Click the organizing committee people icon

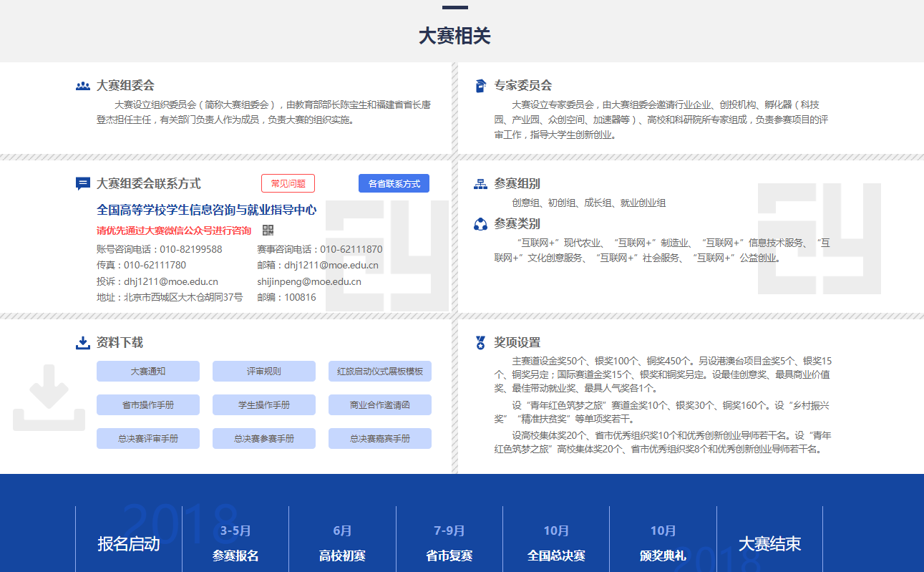pos(83,86)
